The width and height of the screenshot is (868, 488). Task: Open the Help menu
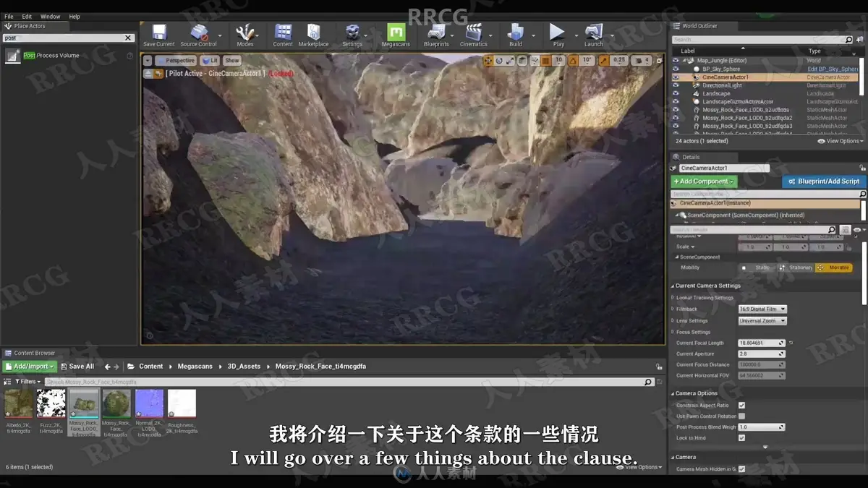pos(75,16)
